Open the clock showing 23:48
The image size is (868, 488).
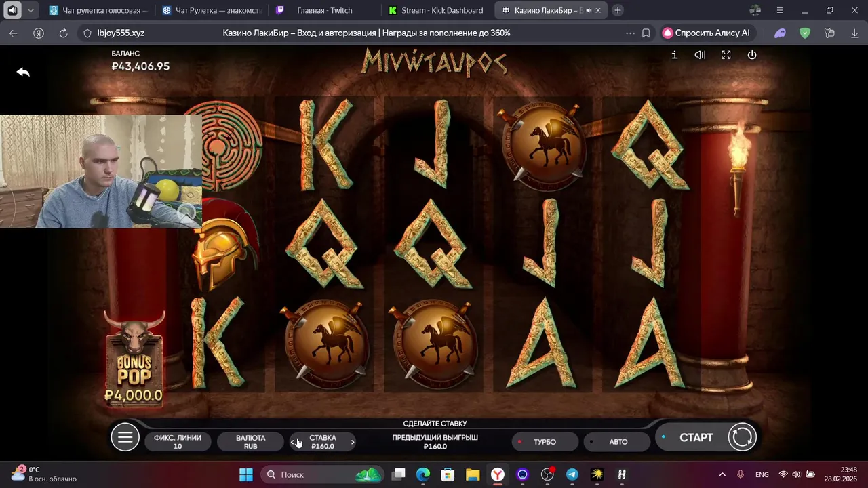(x=840, y=474)
